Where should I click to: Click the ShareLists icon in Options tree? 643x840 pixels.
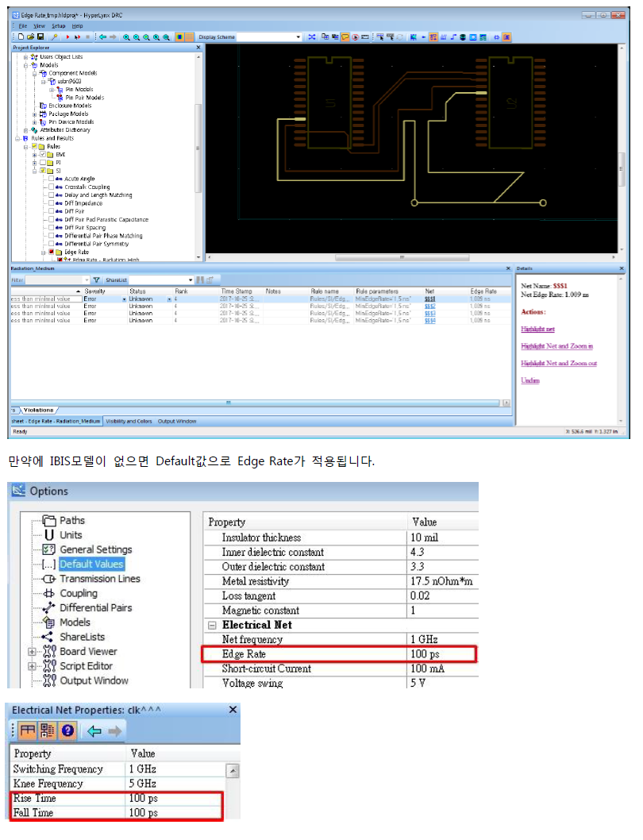coord(48,637)
